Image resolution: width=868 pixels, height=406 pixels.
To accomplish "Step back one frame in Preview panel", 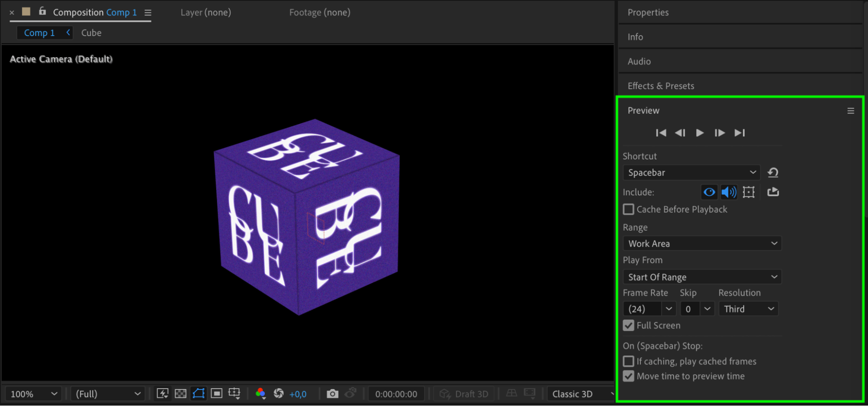I will point(680,133).
